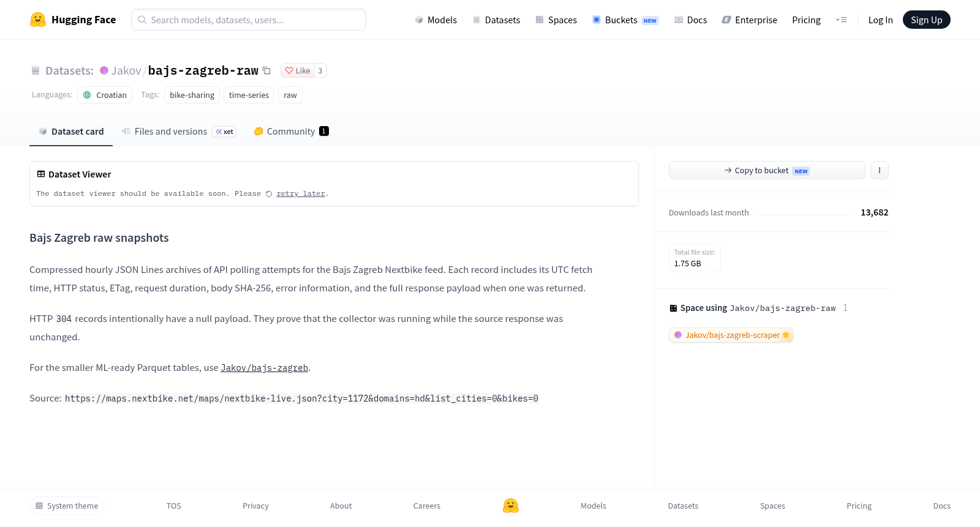Image resolution: width=980 pixels, height=527 pixels.
Task: Go to Spaces in top navigation
Action: [x=556, y=20]
